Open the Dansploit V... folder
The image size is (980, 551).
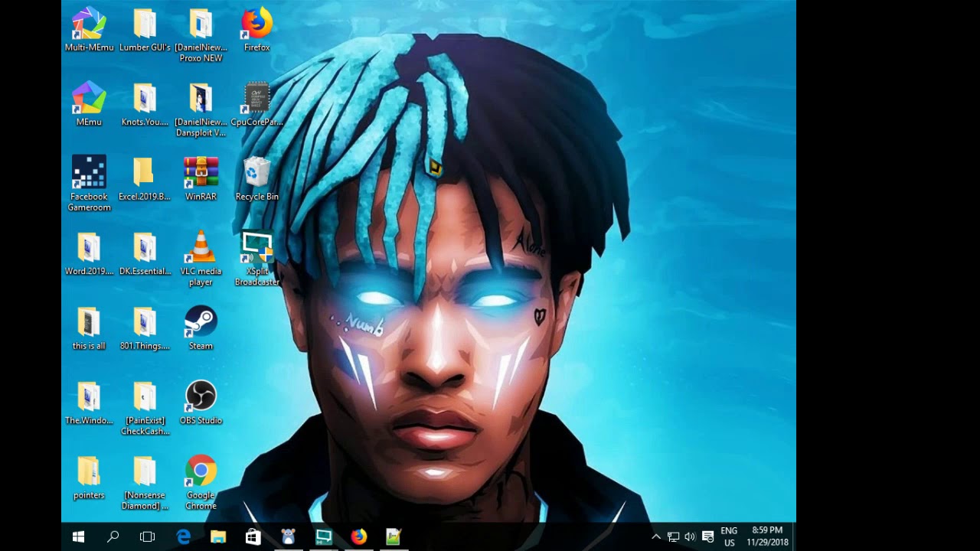[x=201, y=110]
